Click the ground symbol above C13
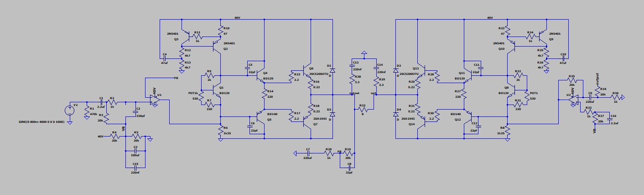 point(364,53)
